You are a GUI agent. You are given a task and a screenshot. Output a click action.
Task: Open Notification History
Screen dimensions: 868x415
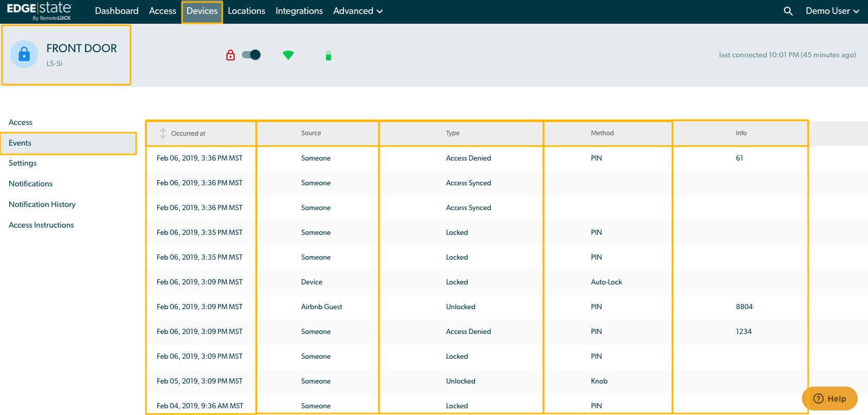[42, 204]
